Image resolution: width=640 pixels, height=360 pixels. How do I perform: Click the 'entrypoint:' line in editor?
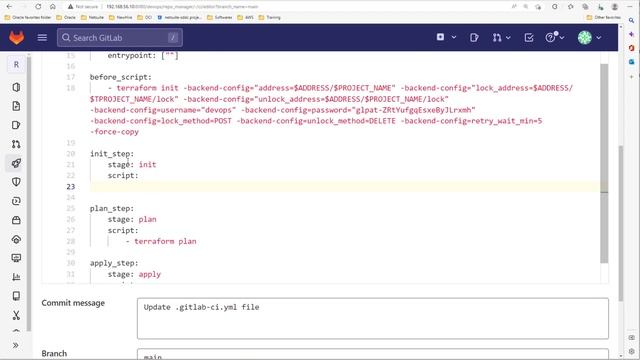tap(143, 55)
